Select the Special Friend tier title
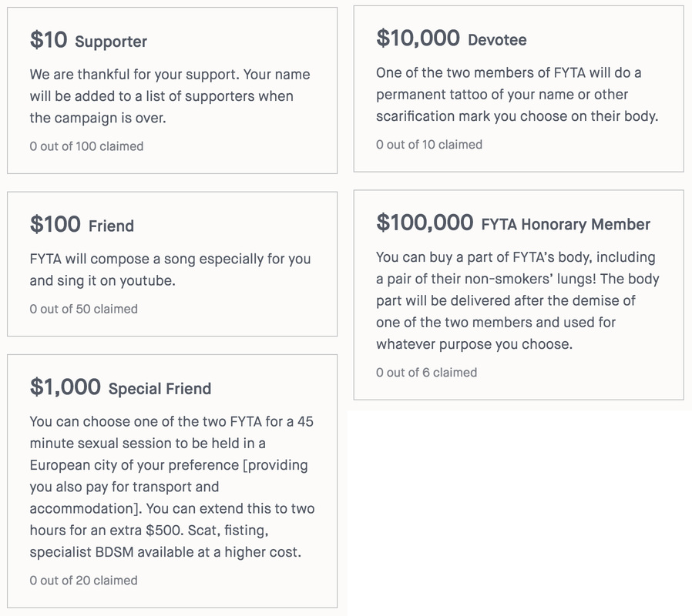Image resolution: width=692 pixels, height=616 pixels. tap(160, 389)
